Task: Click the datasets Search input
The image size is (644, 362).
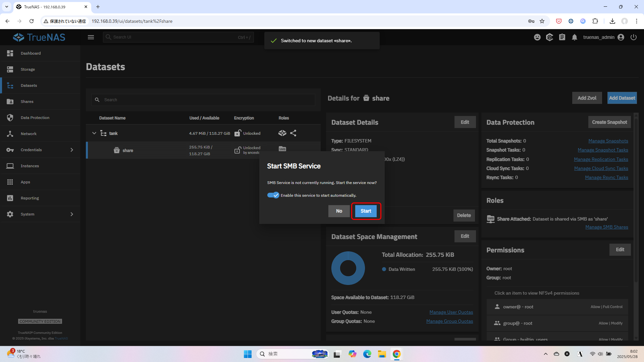Action: point(203,100)
